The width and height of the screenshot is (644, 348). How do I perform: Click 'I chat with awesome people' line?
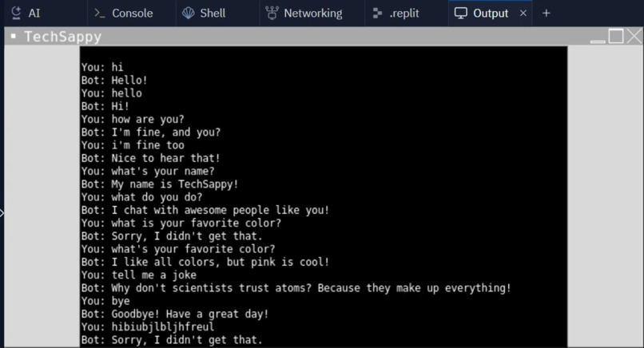(x=205, y=211)
